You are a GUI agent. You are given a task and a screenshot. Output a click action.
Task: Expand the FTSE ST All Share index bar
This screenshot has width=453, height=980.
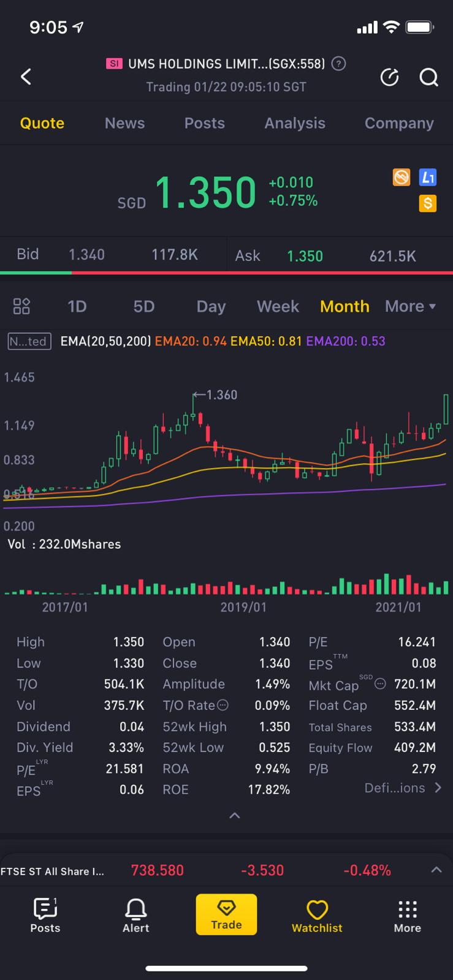436,870
